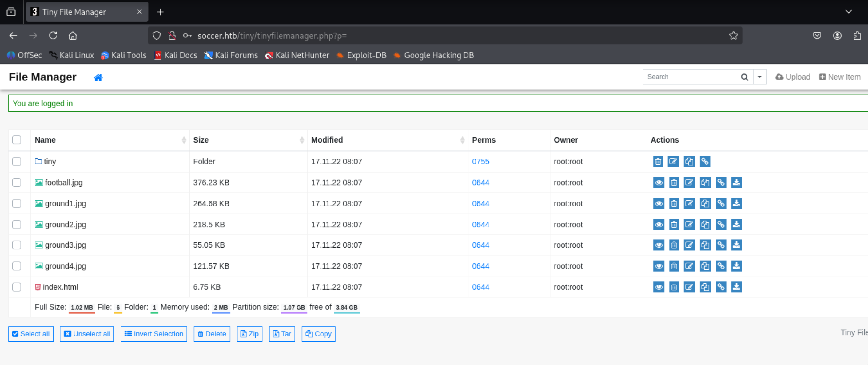Rename ground2.jpg via its edit icon

click(689, 225)
